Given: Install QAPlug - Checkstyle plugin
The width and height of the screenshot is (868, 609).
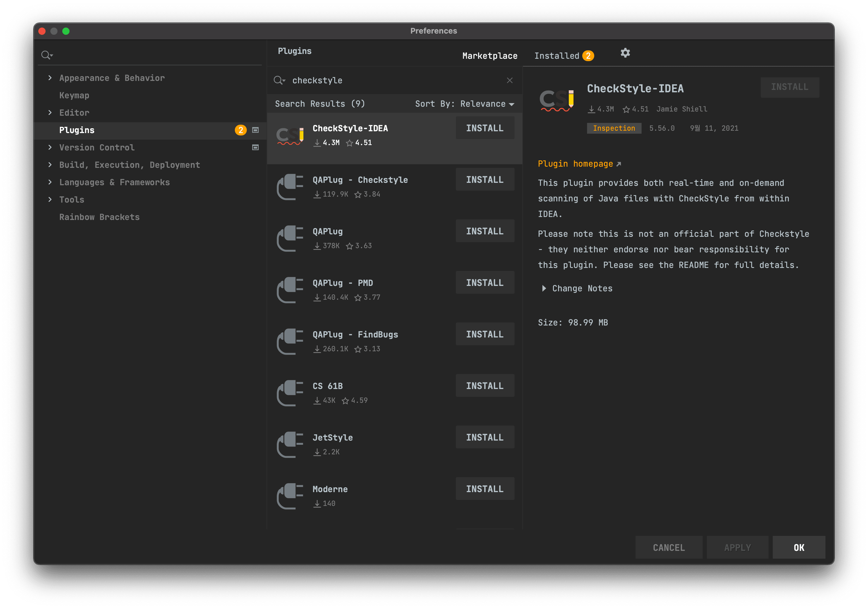Looking at the screenshot, I should click(x=485, y=179).
